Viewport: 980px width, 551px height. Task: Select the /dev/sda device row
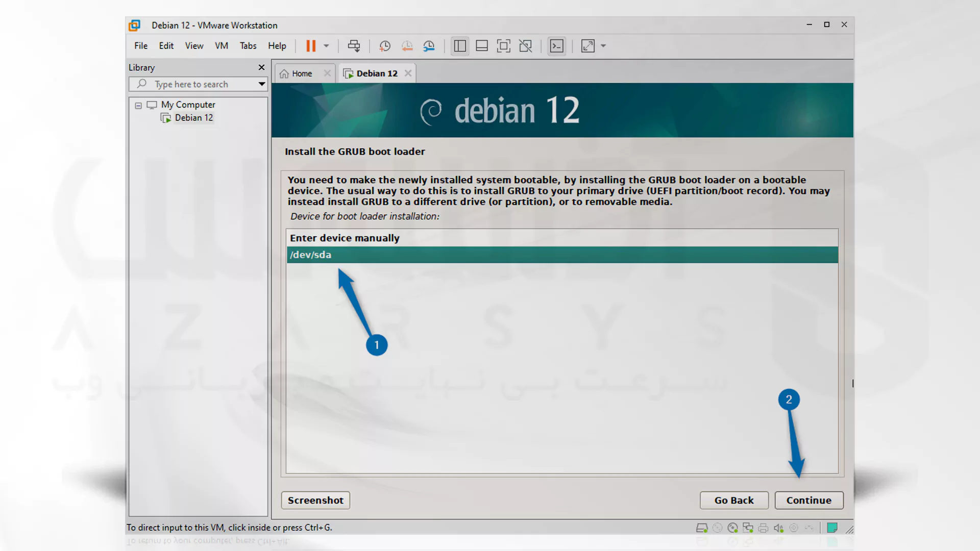point(562,255)
